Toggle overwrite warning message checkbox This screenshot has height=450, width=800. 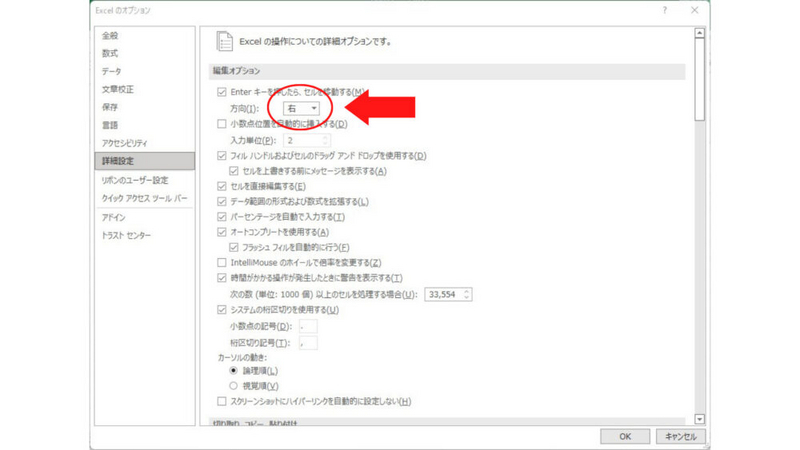coord(234,171)
